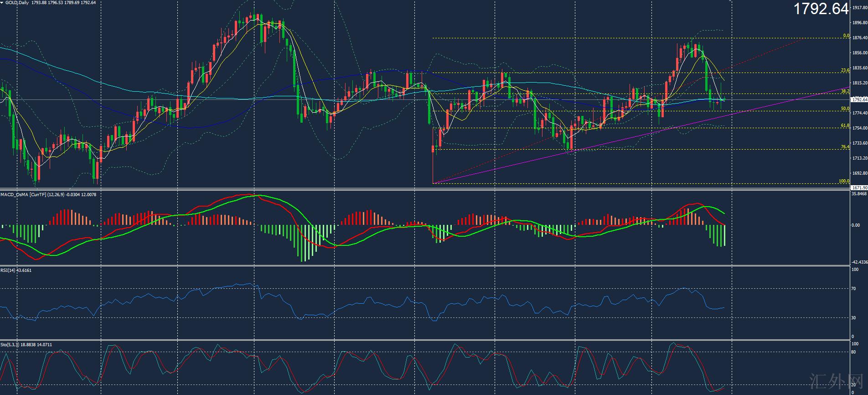Viewport: 868px width, 395px height.
Task: Click the current price tag 1792.64 on axis
Action: pyautogui.click(x=859, y=99)
